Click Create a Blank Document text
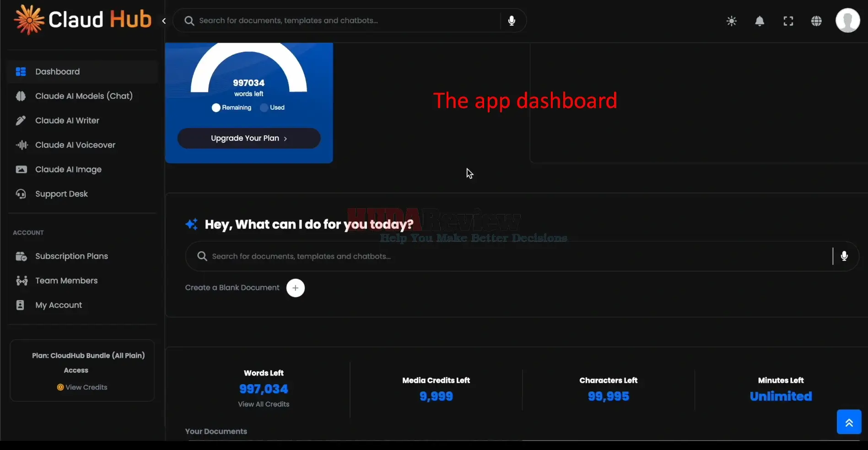868x450 pixels. tap(232, 288)
